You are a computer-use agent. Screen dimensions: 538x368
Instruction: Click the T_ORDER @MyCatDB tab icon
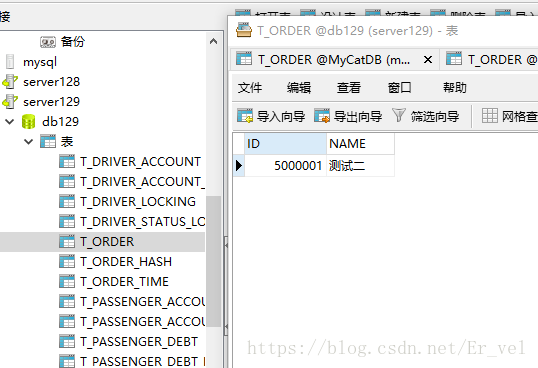coord(244,59)
